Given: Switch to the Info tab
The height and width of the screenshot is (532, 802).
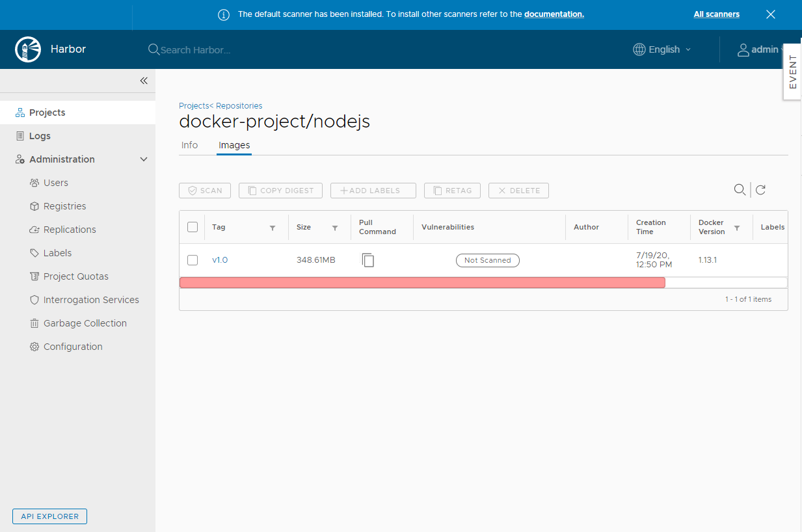Looking at the screenshot, I should click(x=189, y=145).
